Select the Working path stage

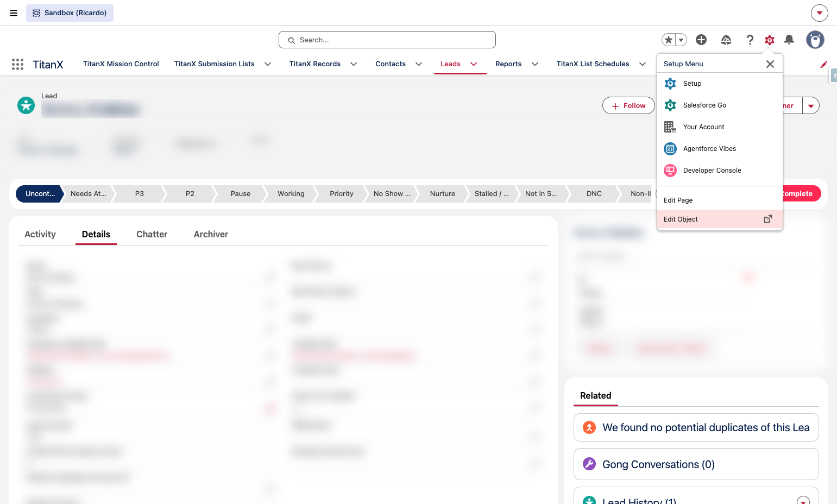tap(291, 194)
